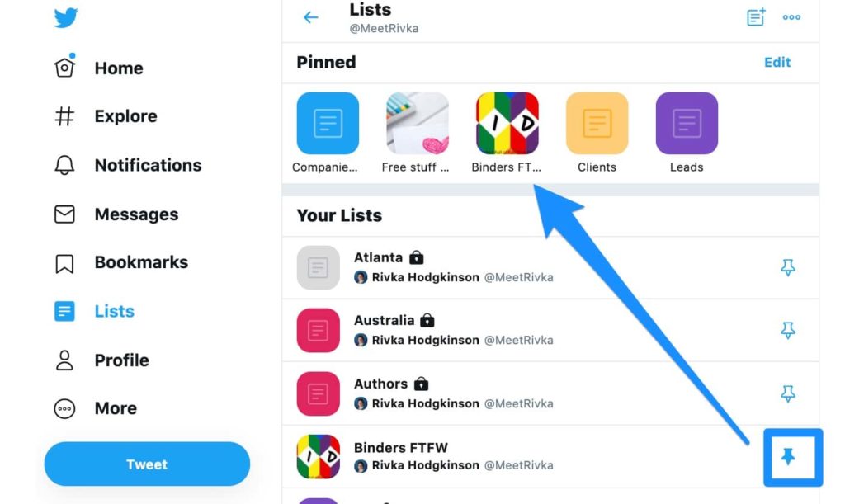845x504 pixels.
Task: Click Edit next to Pinned
Action: click(777, 62)
